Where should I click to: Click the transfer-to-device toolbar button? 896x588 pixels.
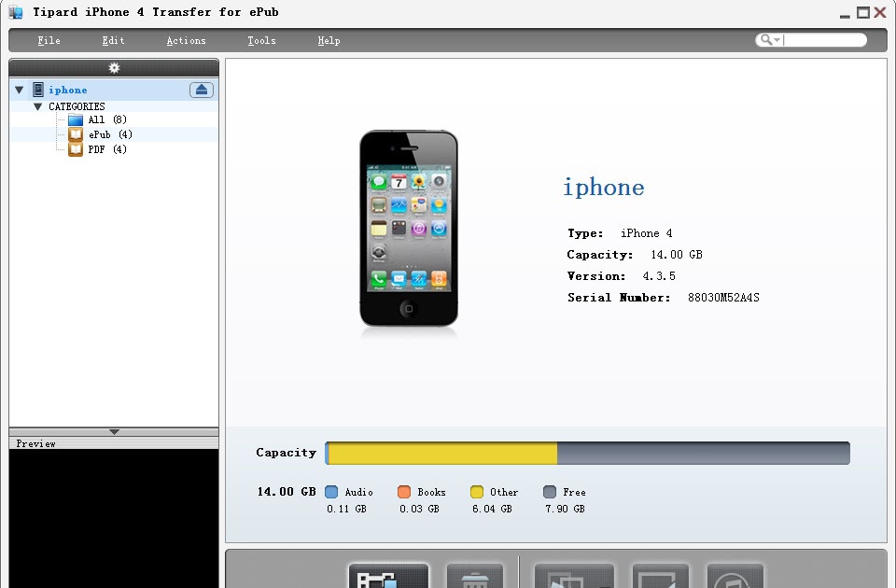[660, 576]
